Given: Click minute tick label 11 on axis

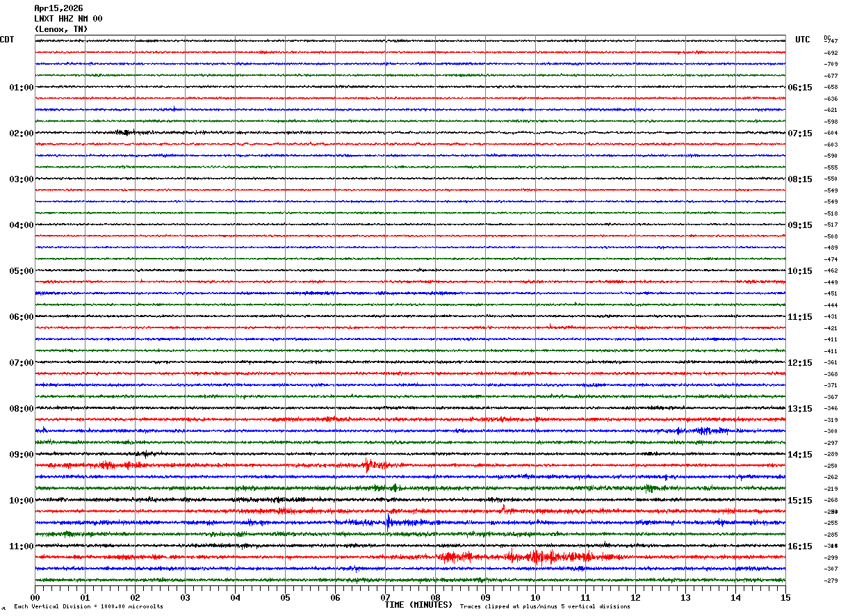Looking at the screenshot, I should click(585, 597).
